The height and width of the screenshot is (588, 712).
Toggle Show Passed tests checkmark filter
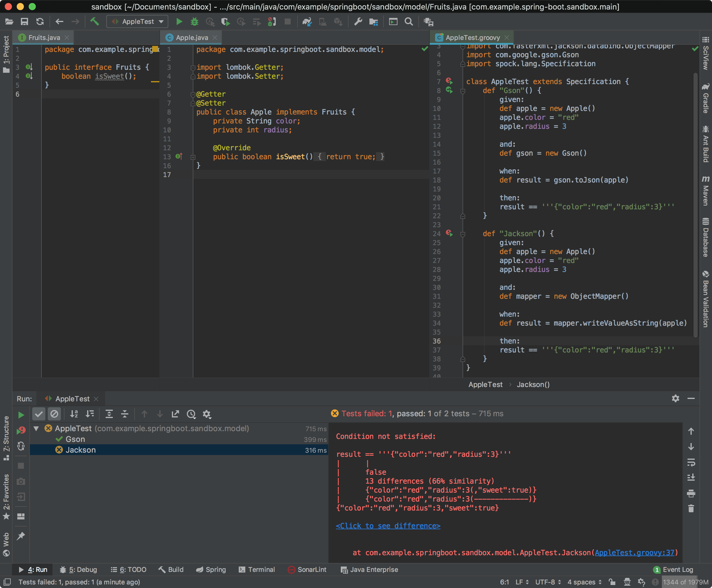coord(38,414)
